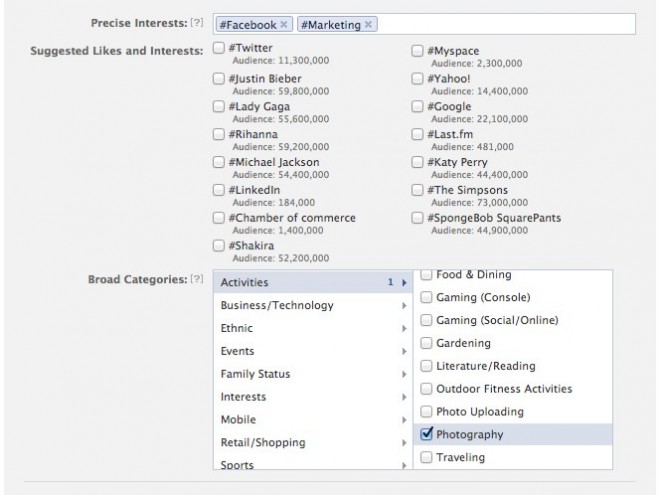This screenshot has width=660, height=495.
Task: Remove the #Marketing interest tag
Action: tap(368, 24)
